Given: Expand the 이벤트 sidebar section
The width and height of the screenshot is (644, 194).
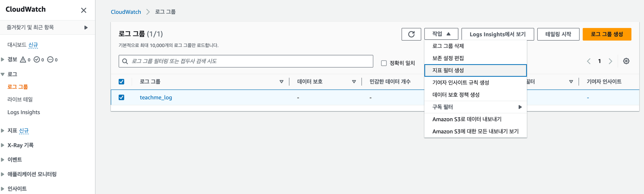Looking at the screenshot, I should (x=3, y=160).
